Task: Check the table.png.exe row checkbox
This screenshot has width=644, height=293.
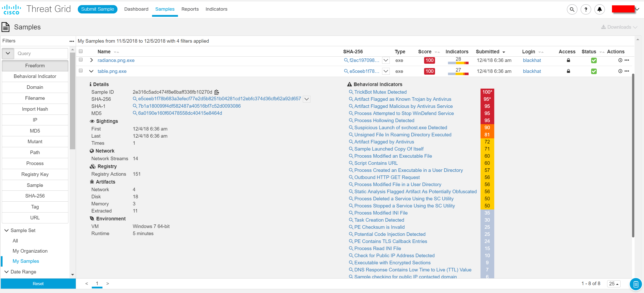Action: 81,71
